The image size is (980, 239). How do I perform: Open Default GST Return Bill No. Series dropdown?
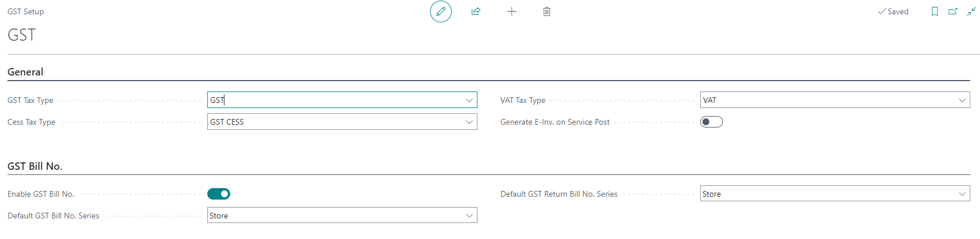point(962,194)
